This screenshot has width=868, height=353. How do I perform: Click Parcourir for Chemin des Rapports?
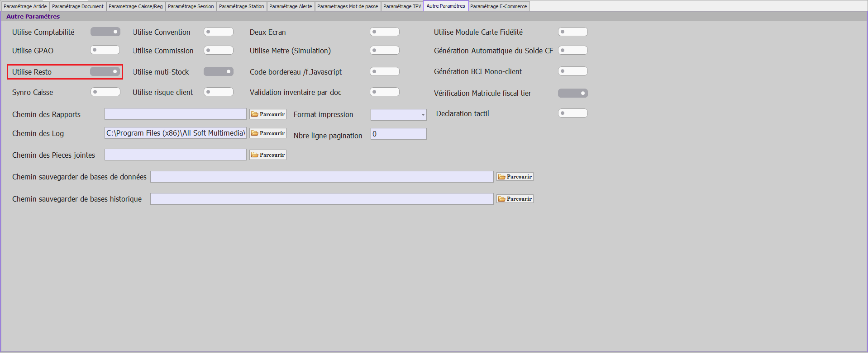268,114
